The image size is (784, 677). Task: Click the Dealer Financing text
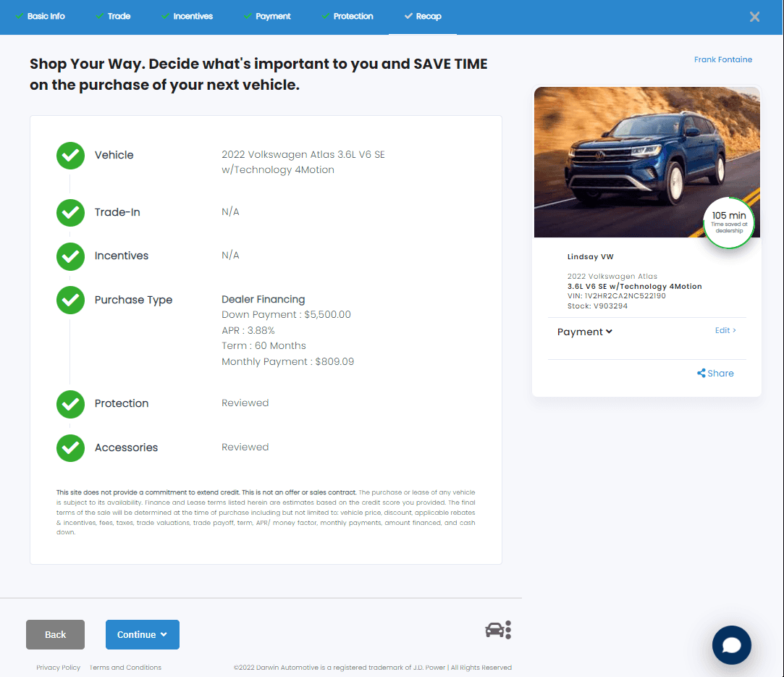coord(264,300)
